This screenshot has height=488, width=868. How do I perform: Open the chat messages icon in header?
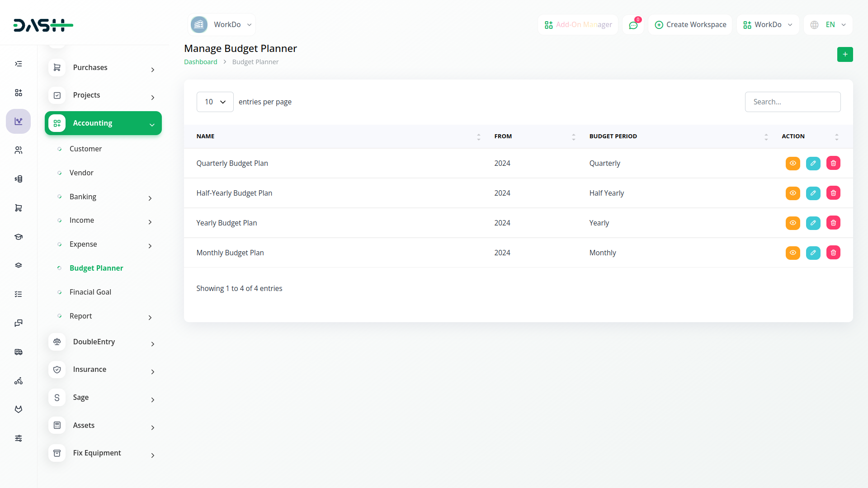[x=633, y=25]
